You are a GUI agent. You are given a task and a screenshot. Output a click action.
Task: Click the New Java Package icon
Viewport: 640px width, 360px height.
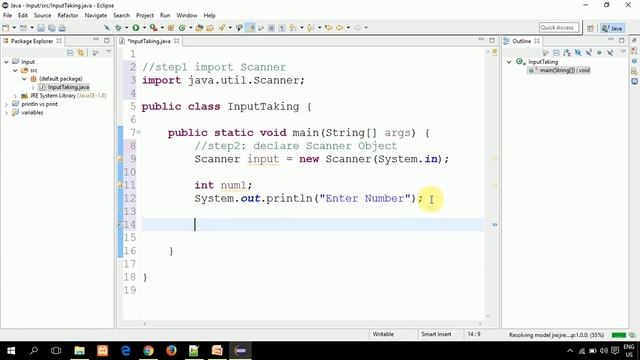point(171,28)
